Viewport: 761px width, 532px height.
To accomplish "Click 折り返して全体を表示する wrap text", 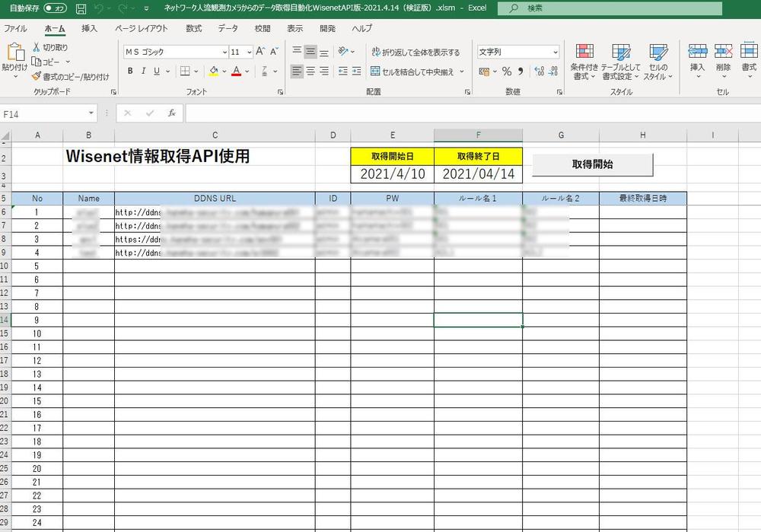I will pos(416,52).
